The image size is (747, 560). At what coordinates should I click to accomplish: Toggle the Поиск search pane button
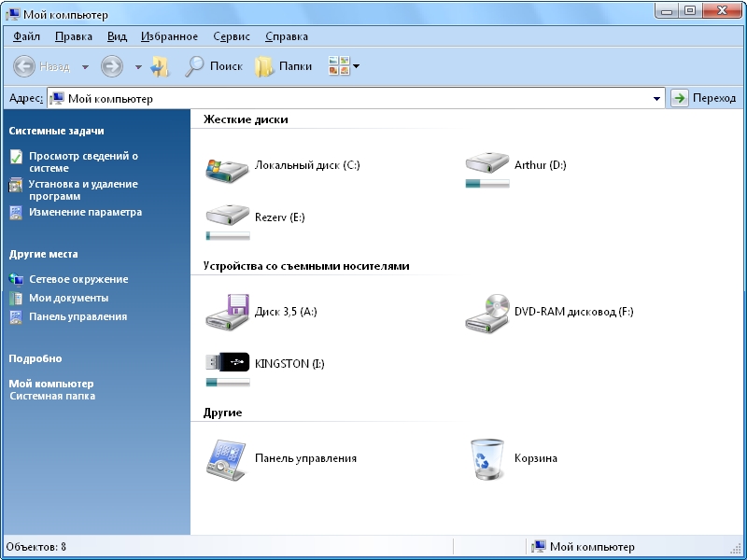point(214,66)
